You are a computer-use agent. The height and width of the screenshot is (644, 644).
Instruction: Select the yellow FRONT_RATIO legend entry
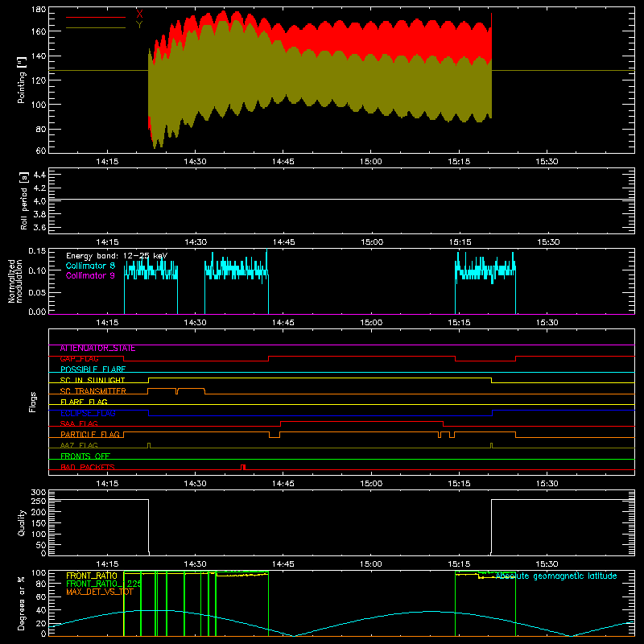tap(92, 576)
